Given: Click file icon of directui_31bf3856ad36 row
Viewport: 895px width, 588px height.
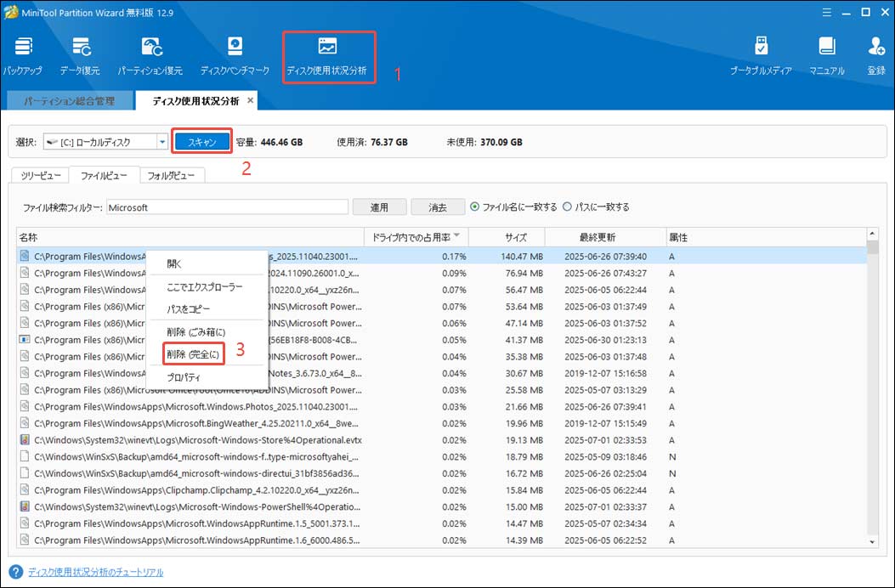Looking at the screenshot, I should point(25,473).
